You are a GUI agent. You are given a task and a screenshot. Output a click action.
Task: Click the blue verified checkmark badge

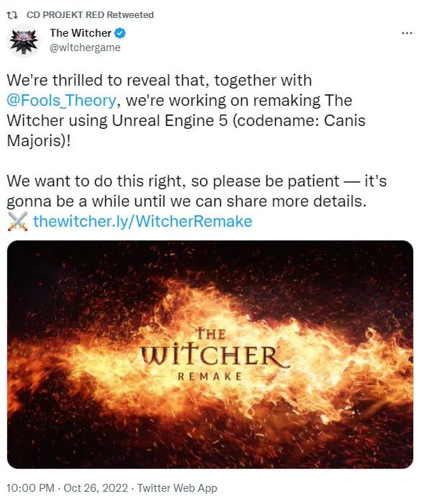(x=120, y=33)
